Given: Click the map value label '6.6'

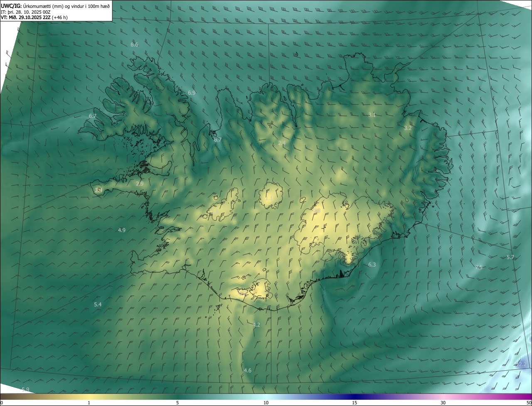Looking at the screenshot, I should [x=134, y=44].
